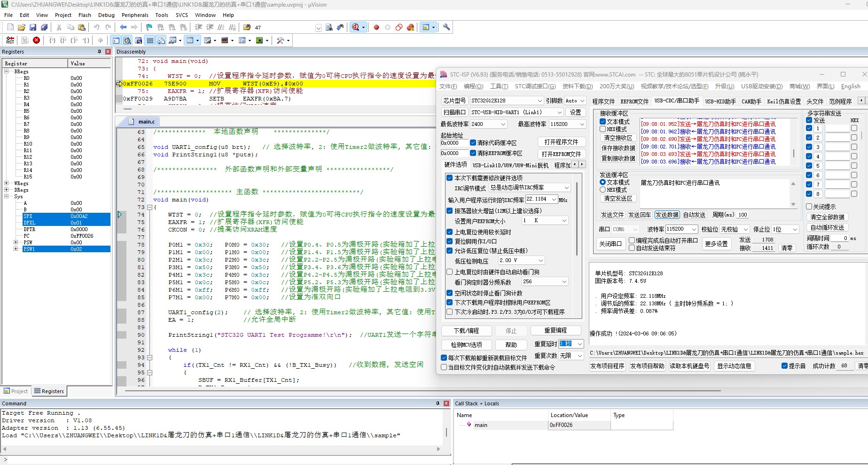Open the Configuration wrench icon
Screen dimensions: 868x465
(446, 27)
